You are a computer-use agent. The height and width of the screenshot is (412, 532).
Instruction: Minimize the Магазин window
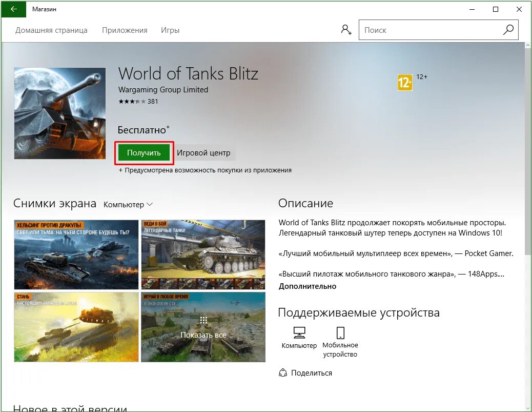tap(472, 9)
